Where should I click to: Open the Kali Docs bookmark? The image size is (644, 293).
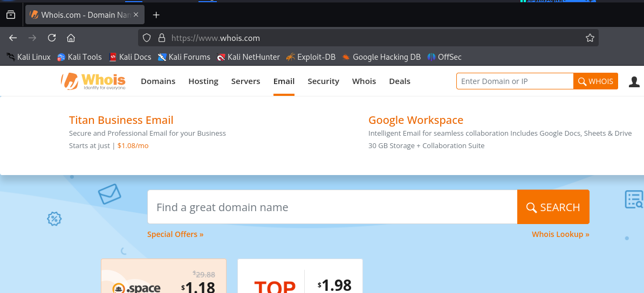tap(130, 57)
